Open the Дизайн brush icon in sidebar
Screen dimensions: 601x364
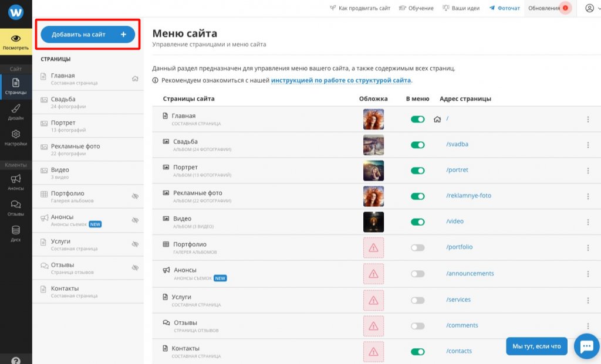[x=16, y=108]
